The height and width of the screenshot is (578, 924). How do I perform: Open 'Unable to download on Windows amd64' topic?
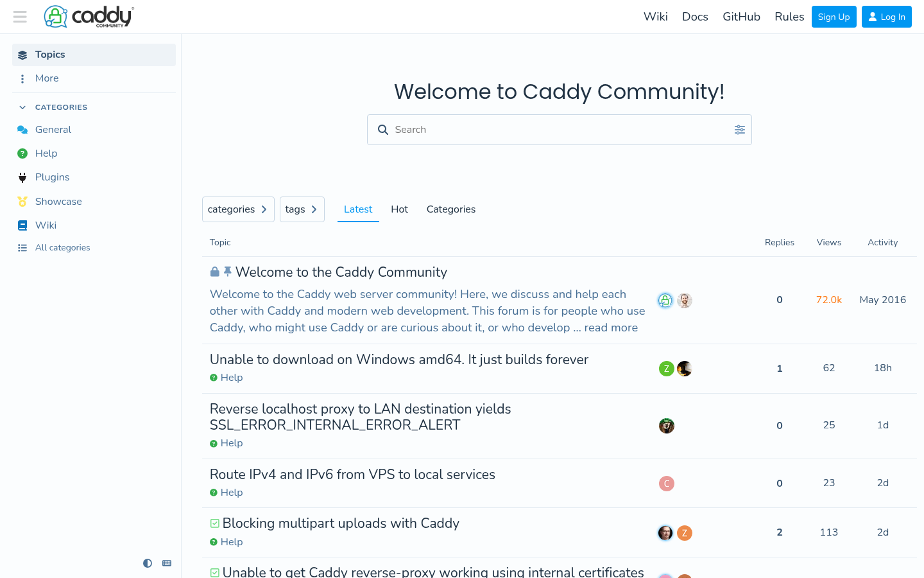click(x=399, y=360)
